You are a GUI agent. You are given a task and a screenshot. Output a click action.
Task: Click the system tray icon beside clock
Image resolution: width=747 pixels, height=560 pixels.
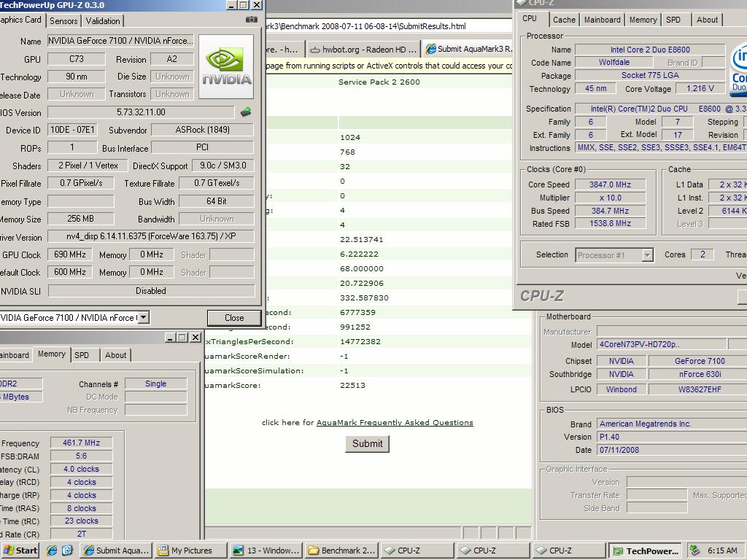click(x=694, y=551)
